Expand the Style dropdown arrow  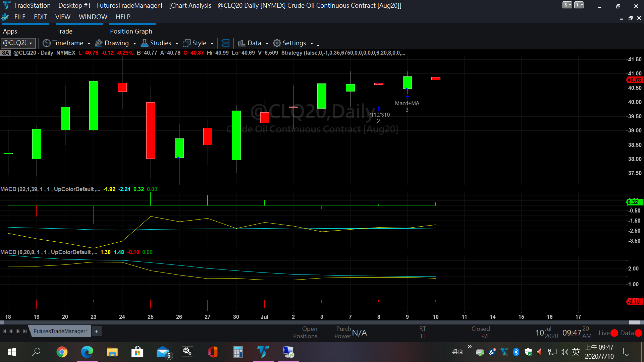pyautogui.click(x=212, y=44)
